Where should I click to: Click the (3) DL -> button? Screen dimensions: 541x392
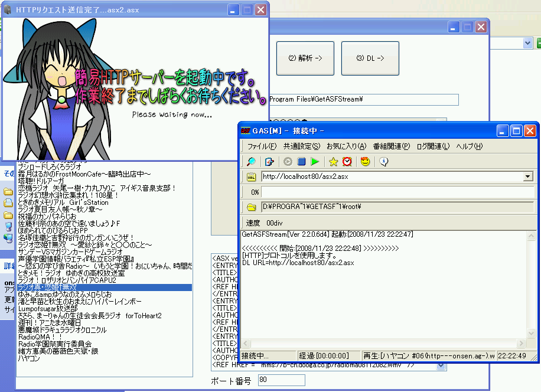click(370, 58)
